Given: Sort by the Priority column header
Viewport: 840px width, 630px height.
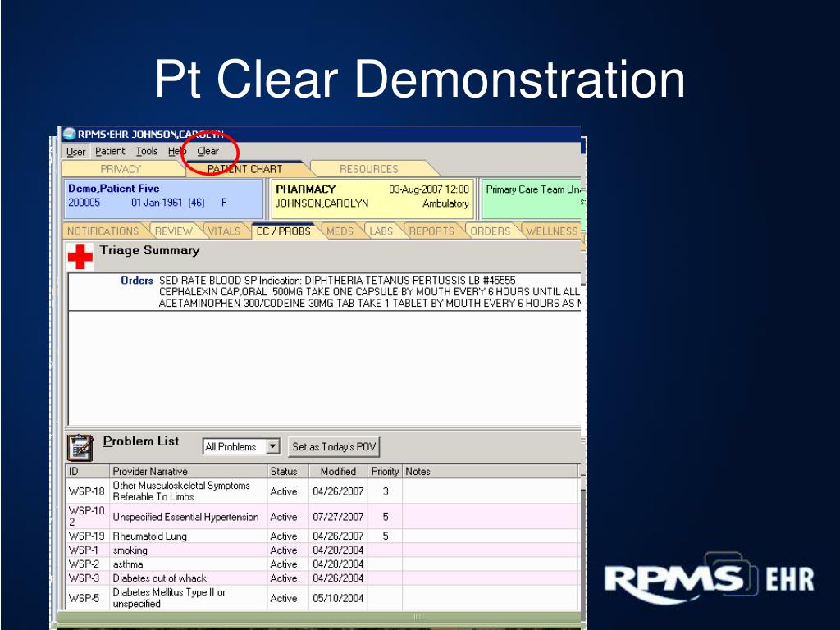Looking at the screenshot, I should [385, 472].
